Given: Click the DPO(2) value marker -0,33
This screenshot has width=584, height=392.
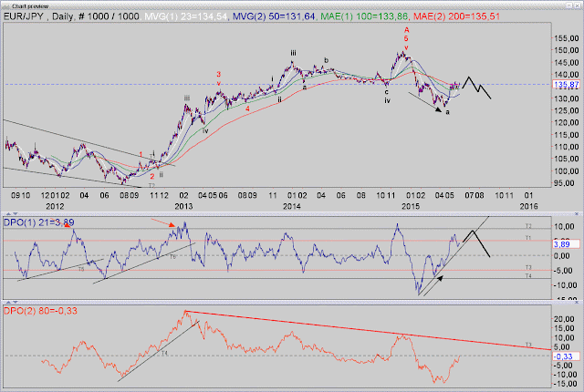Looking at the screenshot, I should point(566,356).
